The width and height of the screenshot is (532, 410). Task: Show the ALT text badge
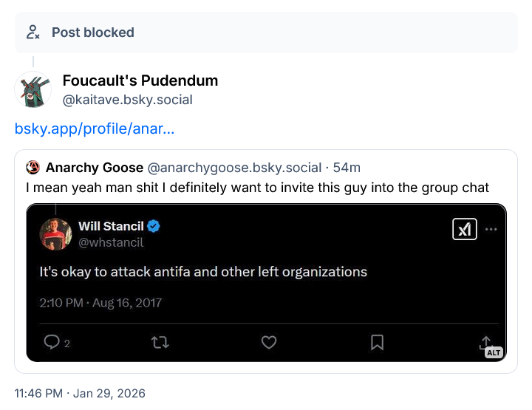point(494,353)
